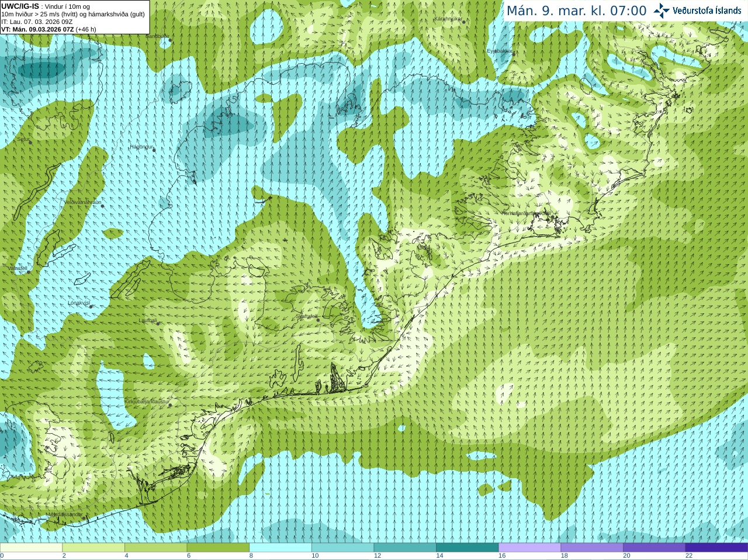Click the legend scale value 16

pos(502,556)
